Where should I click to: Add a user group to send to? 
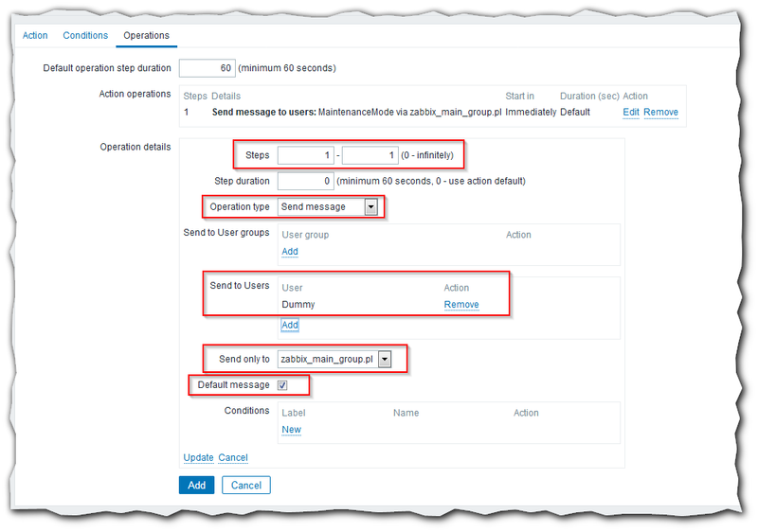coord(290,252)
